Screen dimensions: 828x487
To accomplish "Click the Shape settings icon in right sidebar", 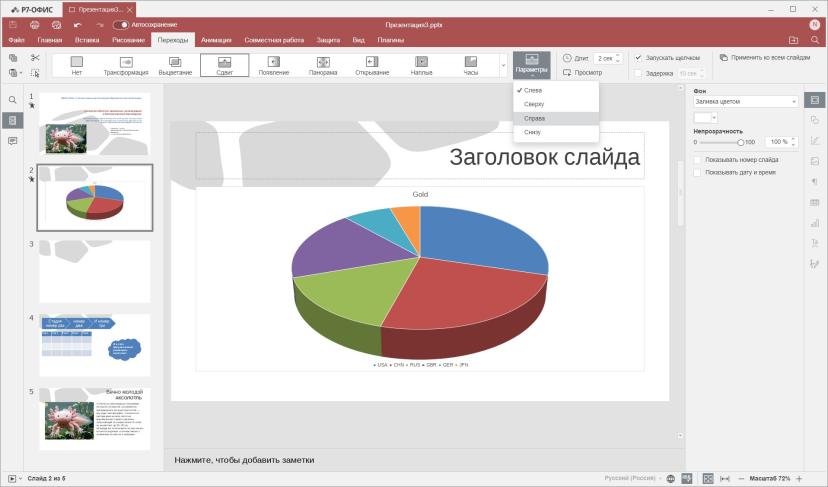I will [x=815, y=120].
